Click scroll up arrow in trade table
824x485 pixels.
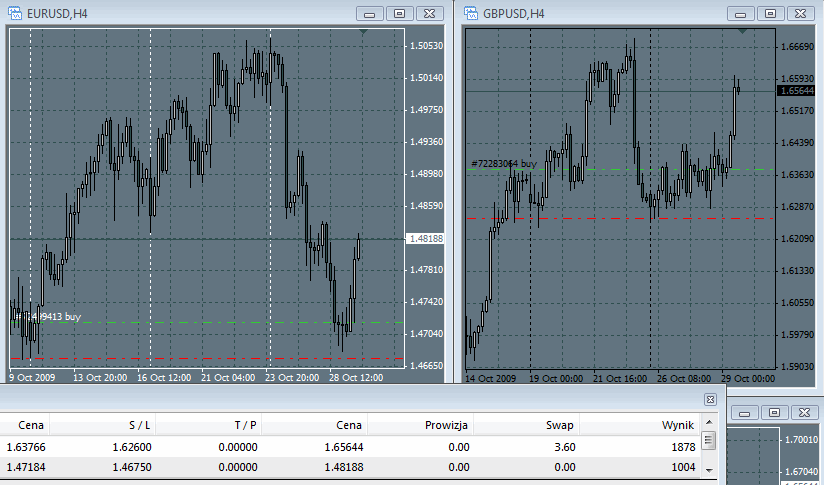(x=709, y=422)
